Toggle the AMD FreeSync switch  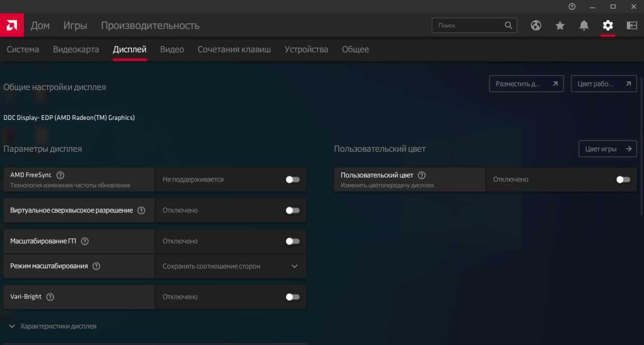coord(292,180)
